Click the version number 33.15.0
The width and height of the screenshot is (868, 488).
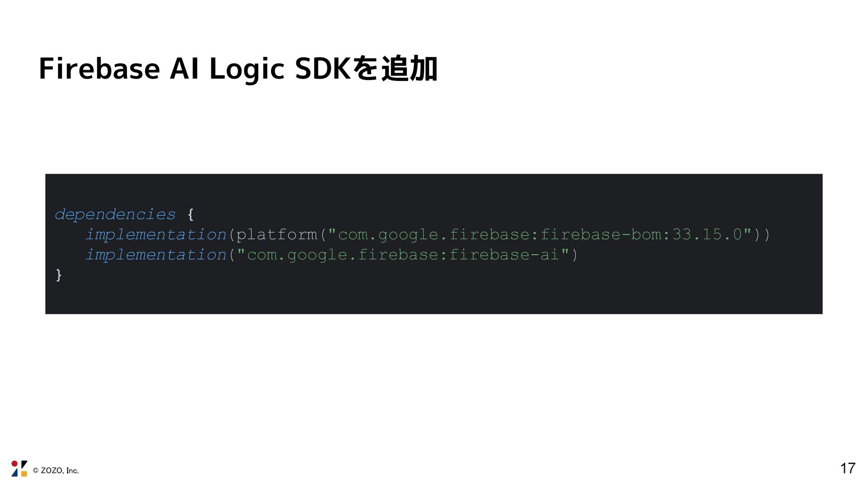707,235
